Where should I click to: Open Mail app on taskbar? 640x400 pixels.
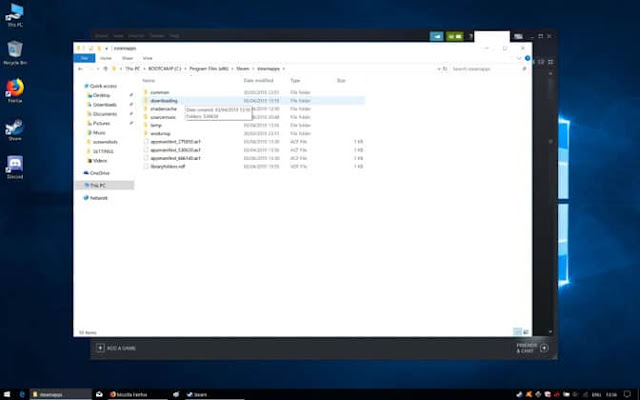[x=99, y=394]
